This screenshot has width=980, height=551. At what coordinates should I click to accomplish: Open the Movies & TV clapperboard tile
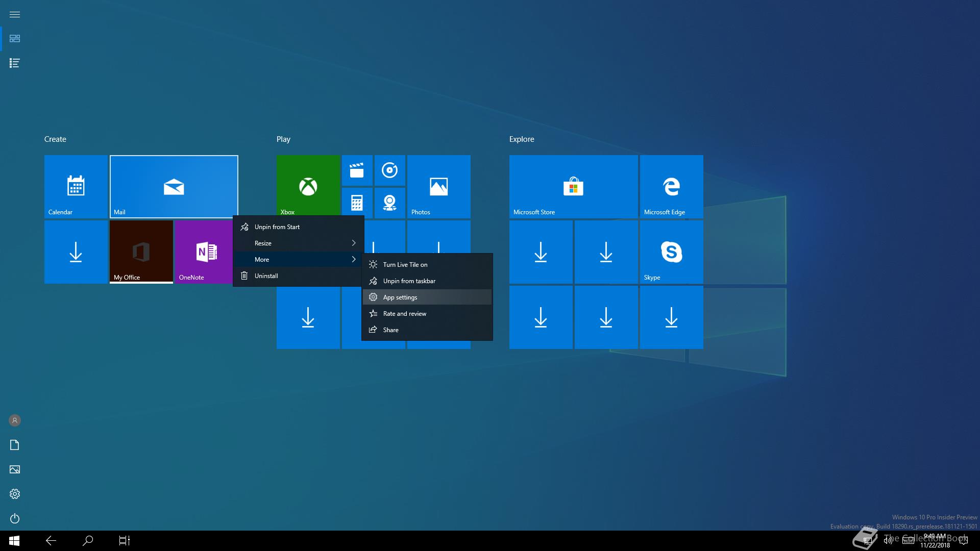click(x=357, y=170)
